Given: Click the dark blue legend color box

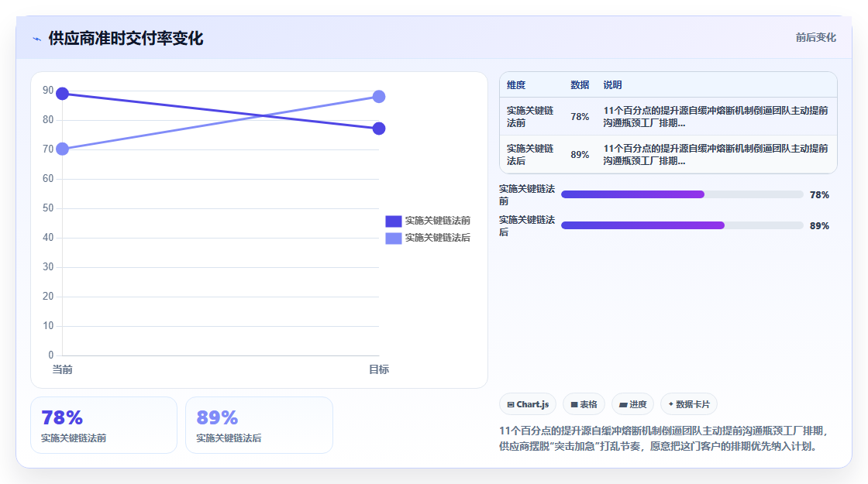Looking at the screenshot, I should pos(394,221).
